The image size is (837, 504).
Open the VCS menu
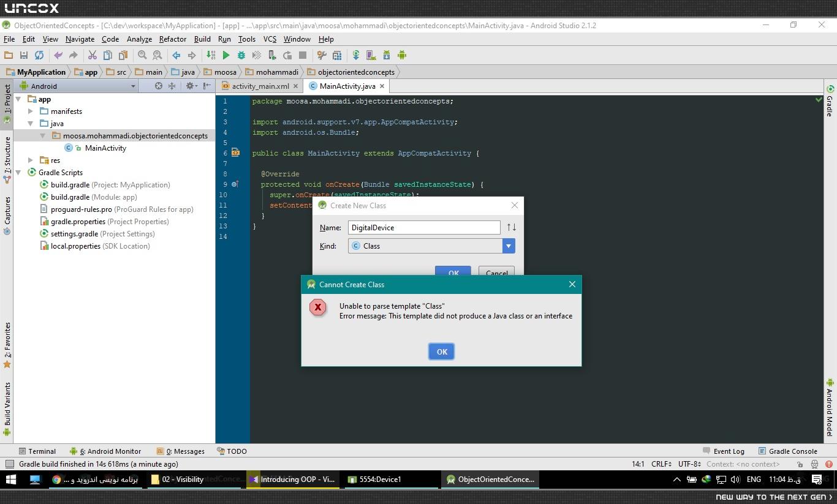tap(270, 39)
